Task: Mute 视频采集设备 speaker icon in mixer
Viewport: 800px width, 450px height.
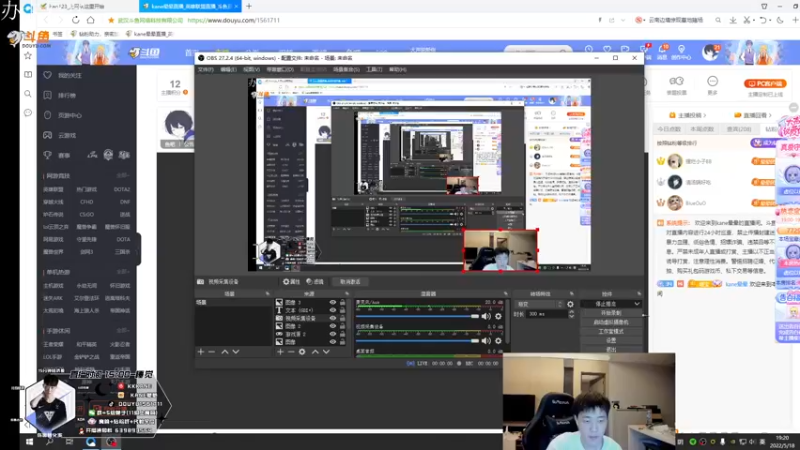Action: pyautogui.click(x=486, y=341)
